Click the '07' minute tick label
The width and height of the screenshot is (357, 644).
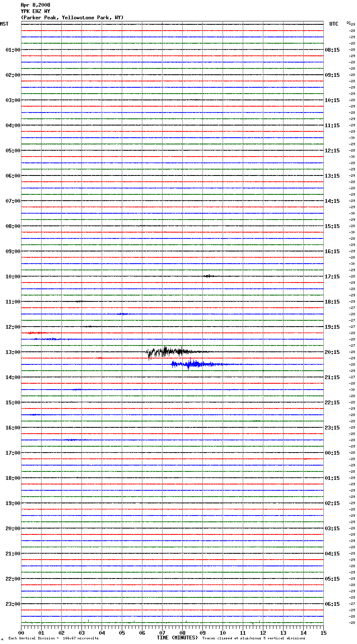point(162,633)
